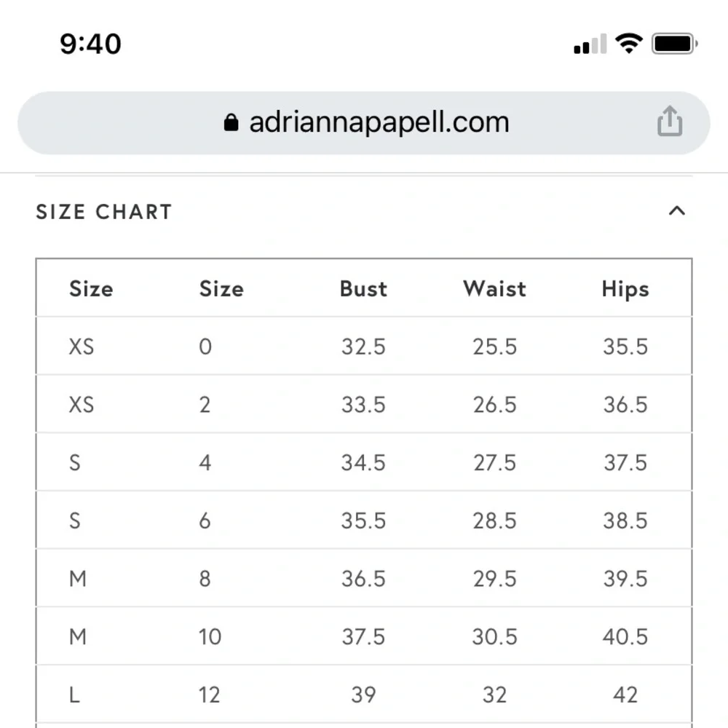Tap the Bust column header
The height and width of the screenshot is (728, 728).
[x=363, y=288]
